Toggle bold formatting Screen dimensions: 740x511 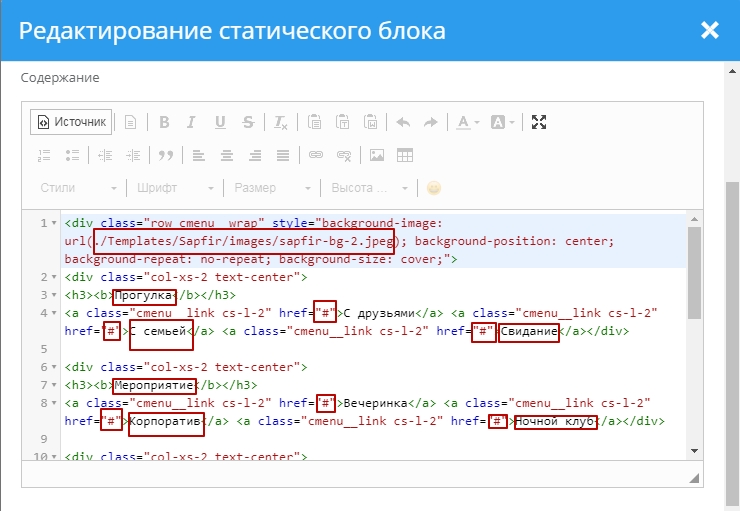(x=164, y=122)
